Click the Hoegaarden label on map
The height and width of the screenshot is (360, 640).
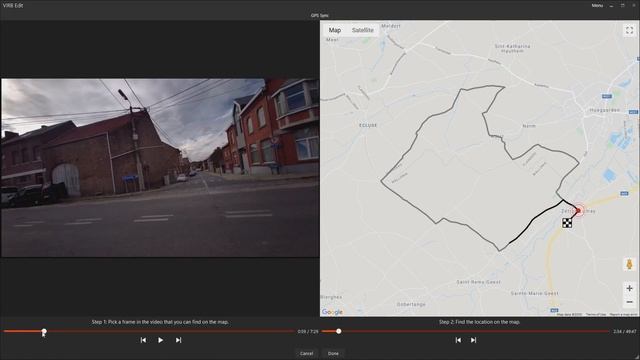(x=604, y=110)
